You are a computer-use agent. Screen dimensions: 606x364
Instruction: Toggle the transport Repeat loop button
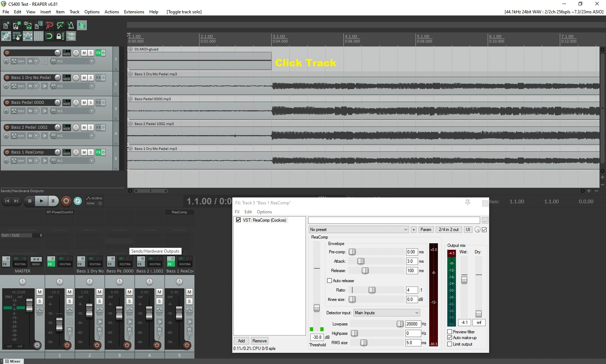pos(78,201)
